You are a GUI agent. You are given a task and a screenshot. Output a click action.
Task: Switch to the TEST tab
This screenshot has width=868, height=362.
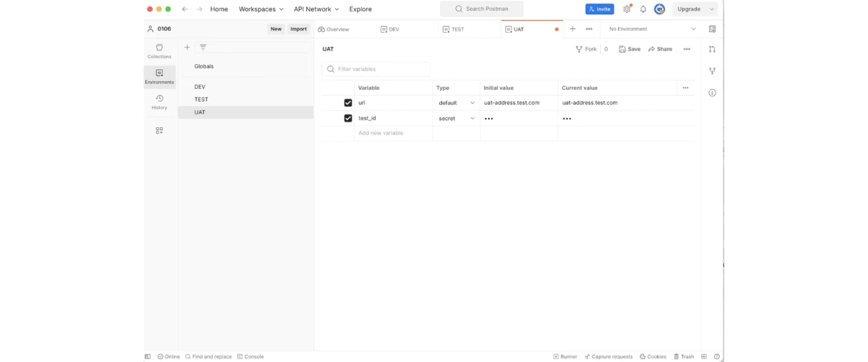[x=453, y=29]
